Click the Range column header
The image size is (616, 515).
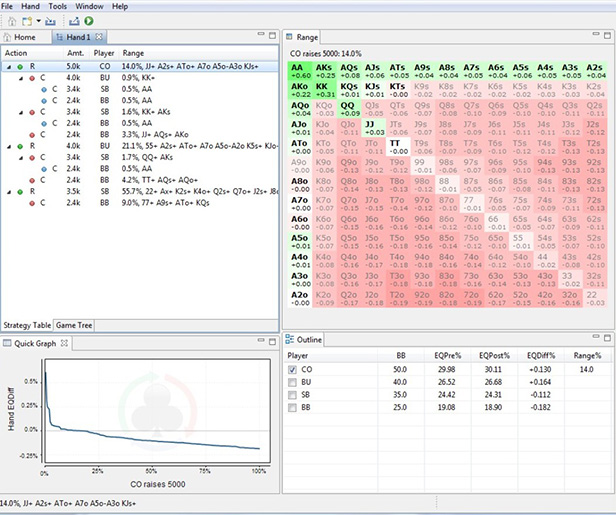133,53
